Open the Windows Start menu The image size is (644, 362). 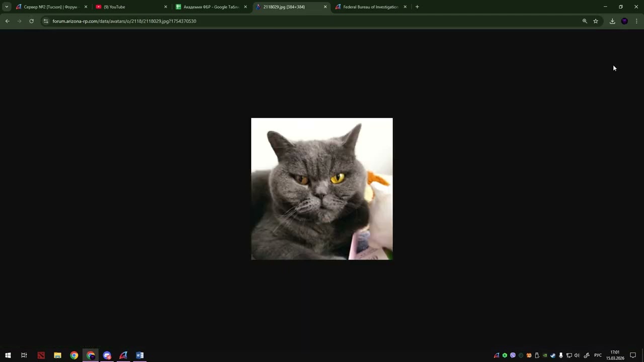(x=8, y=355)
